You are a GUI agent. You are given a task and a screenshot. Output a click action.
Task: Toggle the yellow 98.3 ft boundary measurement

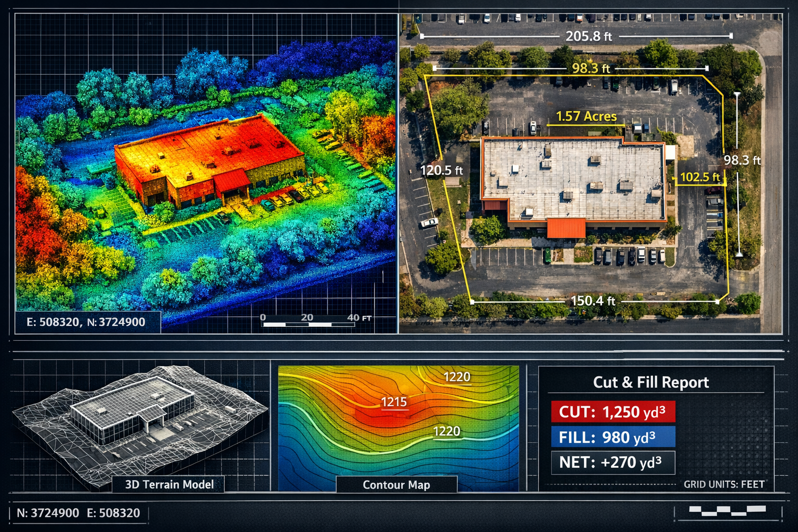591,66
